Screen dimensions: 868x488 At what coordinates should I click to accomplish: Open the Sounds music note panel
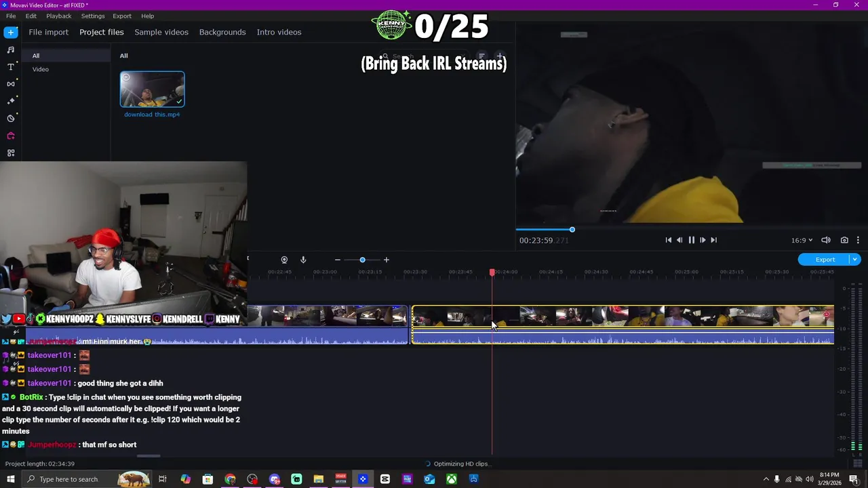point(11,49)
